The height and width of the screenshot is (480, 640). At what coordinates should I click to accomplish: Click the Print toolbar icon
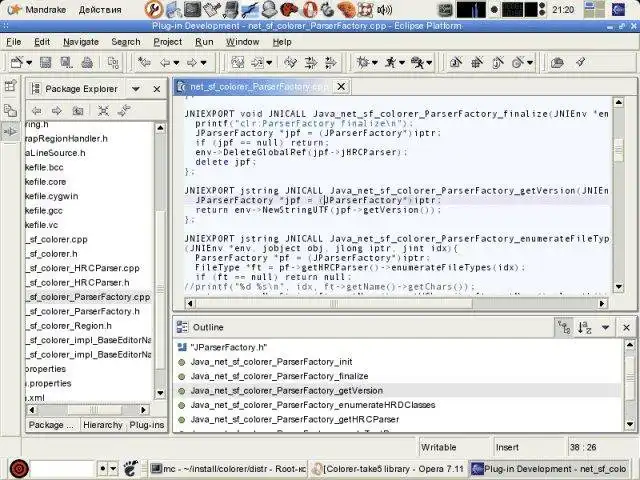pos(87,62)
